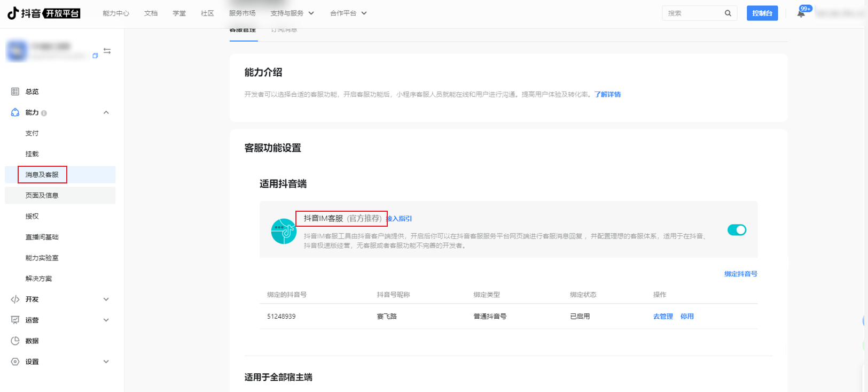
Task: Open 服务市场 in top navigation
Action: click(242, 13)
